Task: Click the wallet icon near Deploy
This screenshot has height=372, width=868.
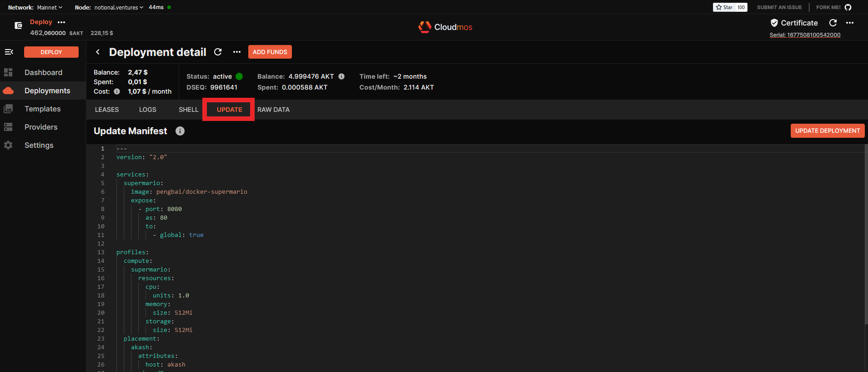Action: pos(18,25)
